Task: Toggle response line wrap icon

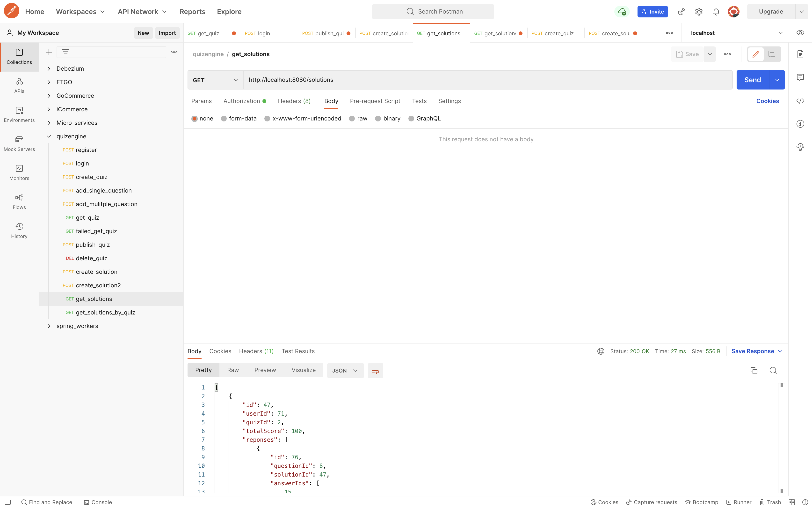Action: (376, 371)
